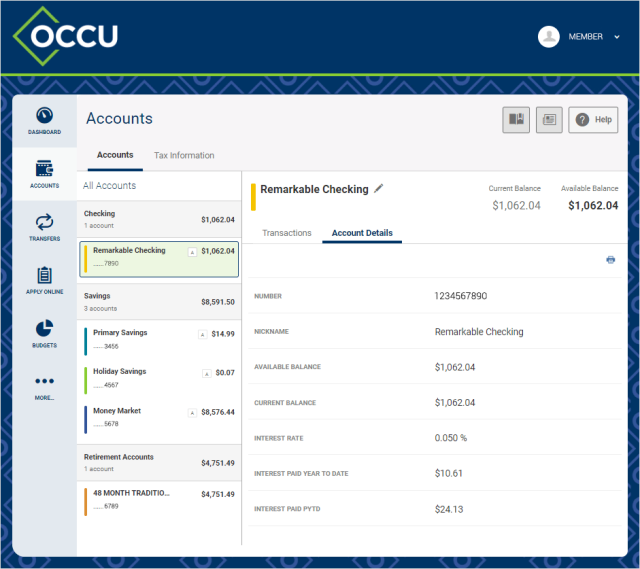This screenshot has height=569, width=640.
Task: Click interest paid year to date $10.61
Action: [x=449, y=473]
